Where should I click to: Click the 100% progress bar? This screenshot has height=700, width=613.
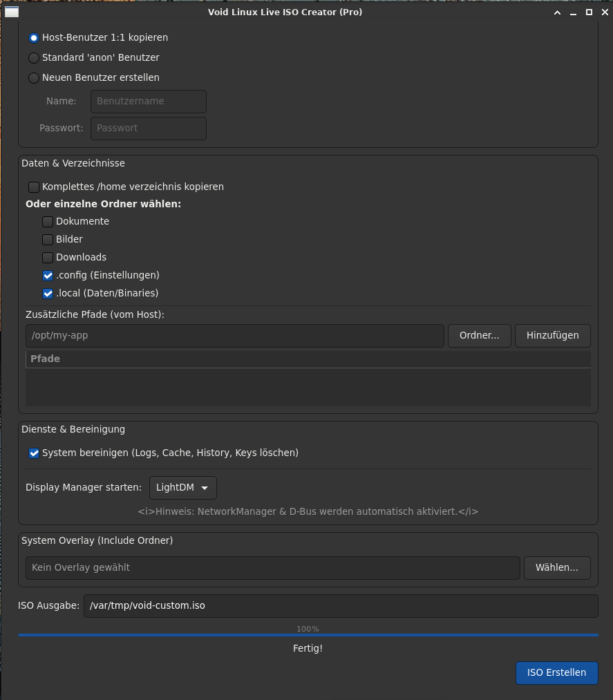click(x=308, y=634)
